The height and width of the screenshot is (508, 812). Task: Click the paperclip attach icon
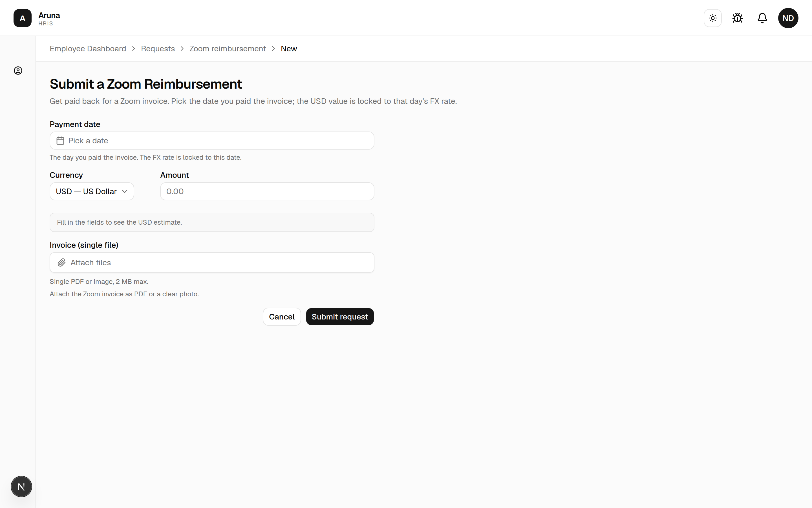tap(61, 262)
